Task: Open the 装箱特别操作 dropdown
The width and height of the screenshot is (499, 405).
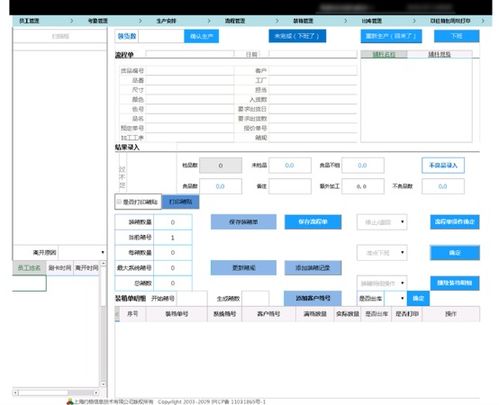Action: tap(382, 283)
